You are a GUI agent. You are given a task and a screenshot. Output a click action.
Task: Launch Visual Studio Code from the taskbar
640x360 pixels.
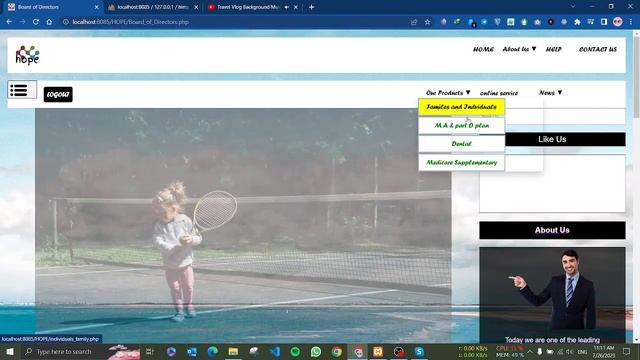(275, 351)
